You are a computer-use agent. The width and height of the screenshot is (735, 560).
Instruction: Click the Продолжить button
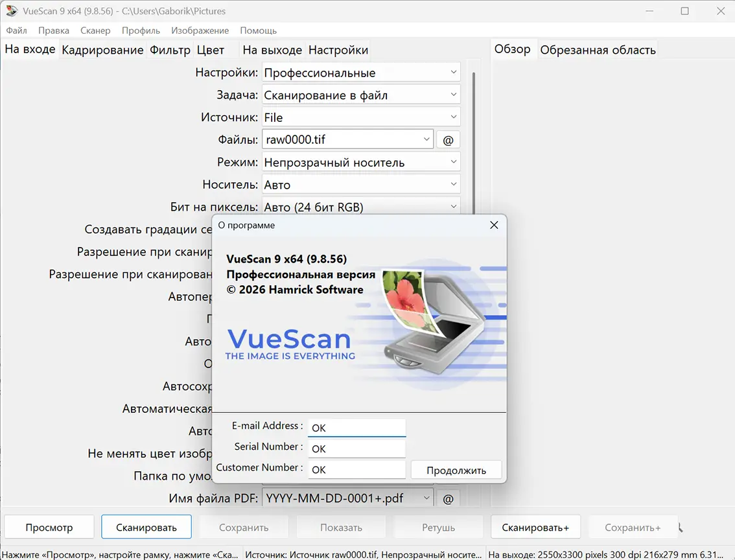[456, 470]
